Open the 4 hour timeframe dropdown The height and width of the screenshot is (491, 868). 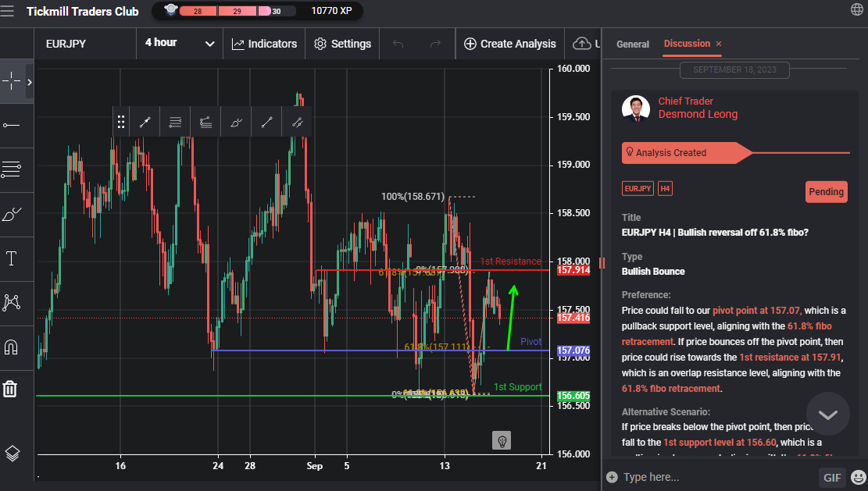[x=180, y=43]
